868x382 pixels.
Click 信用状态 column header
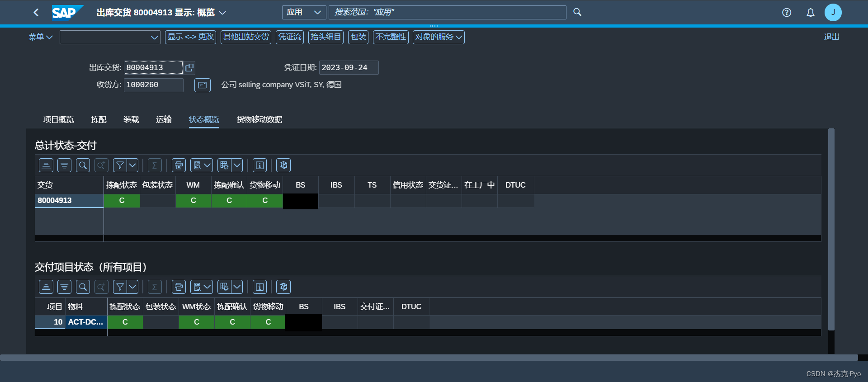point(408,185)
